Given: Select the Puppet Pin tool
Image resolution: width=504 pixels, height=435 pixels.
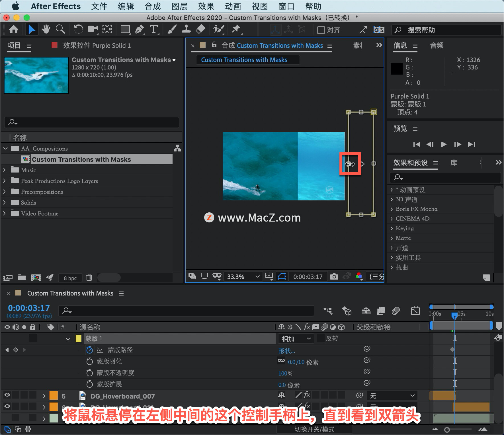Looking at the screenshot, I should point(236,29).
